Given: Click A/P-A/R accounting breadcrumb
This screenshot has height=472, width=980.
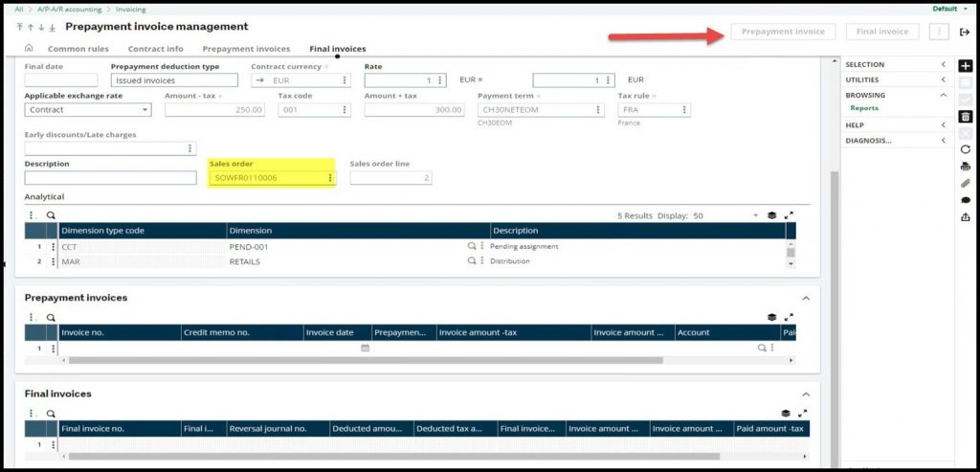Looking at the screenshot, I should pos(69,10).
